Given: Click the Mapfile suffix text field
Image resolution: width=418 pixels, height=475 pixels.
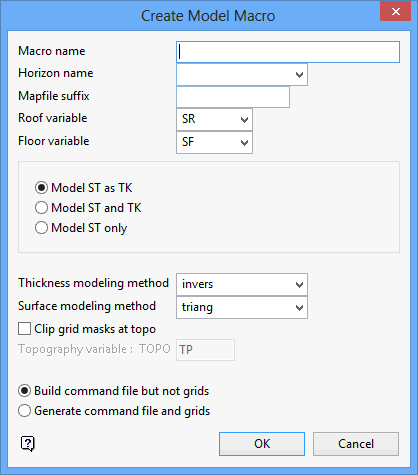Looking at the screenshot, I should [x=233, y=97].
